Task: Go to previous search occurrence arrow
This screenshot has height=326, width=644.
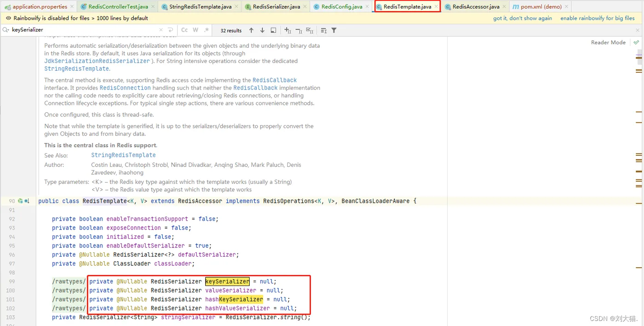Action: pyautogui.click(x=251, y=30)
